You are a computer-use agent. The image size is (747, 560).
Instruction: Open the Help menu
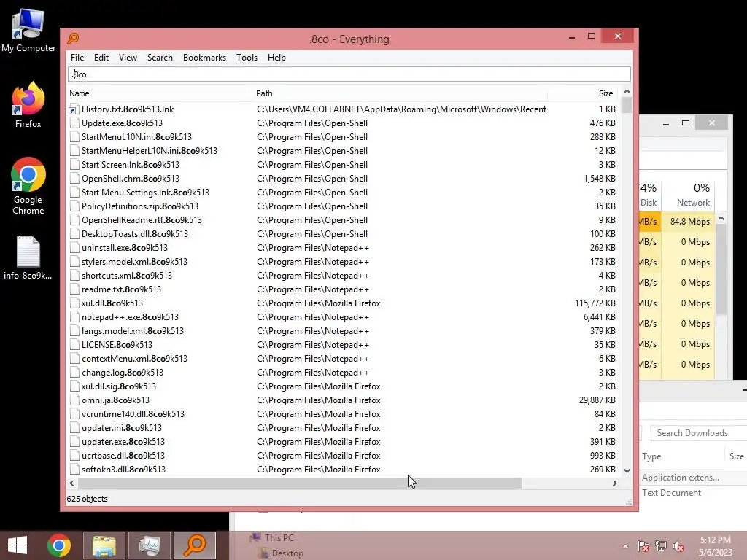(x=276, y=58)
